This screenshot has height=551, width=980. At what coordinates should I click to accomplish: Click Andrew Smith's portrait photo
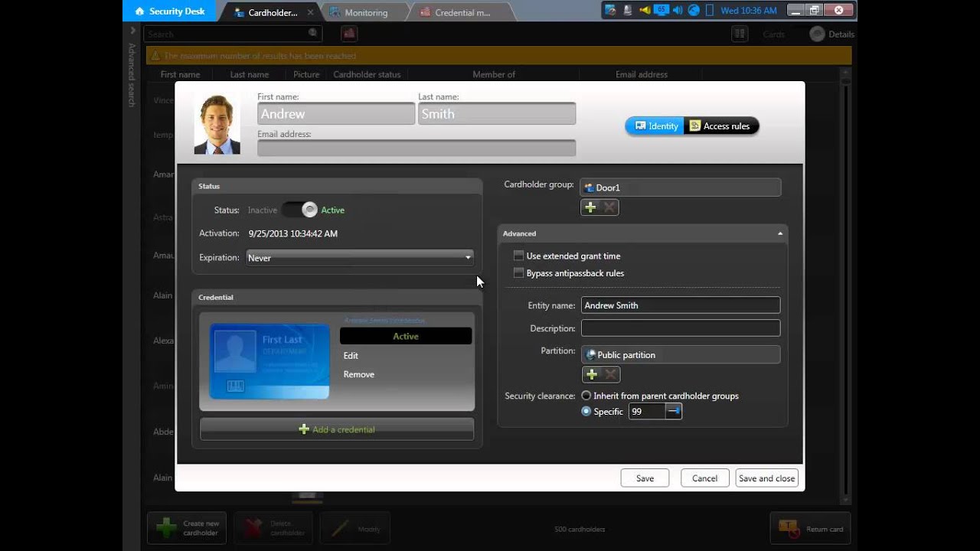coord(217,124)
